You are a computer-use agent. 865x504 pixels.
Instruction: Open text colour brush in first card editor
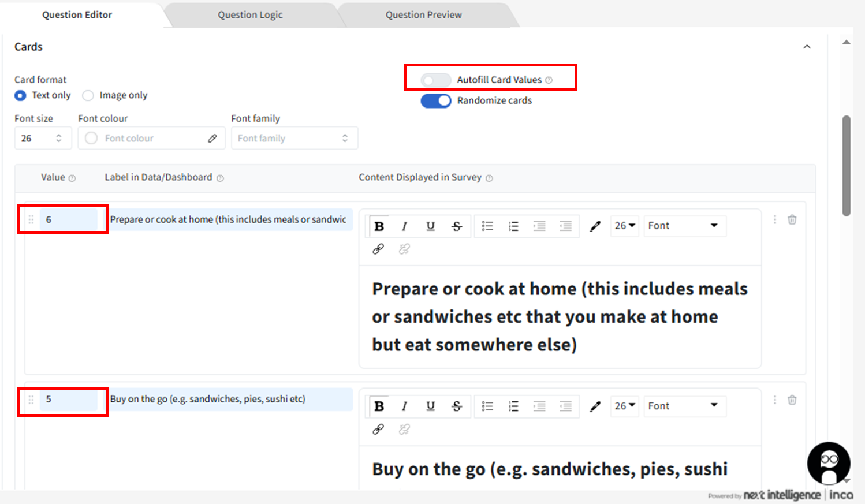coord(595,226)
